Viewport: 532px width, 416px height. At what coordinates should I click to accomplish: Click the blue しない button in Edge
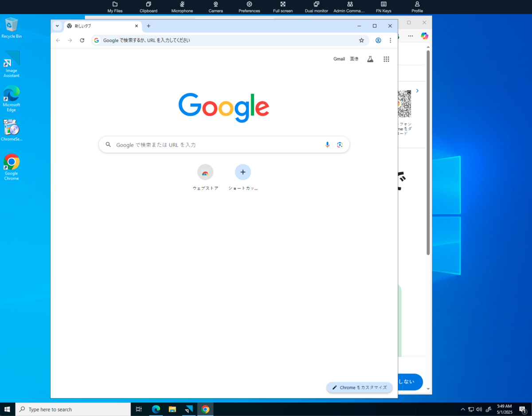[410, 382]
